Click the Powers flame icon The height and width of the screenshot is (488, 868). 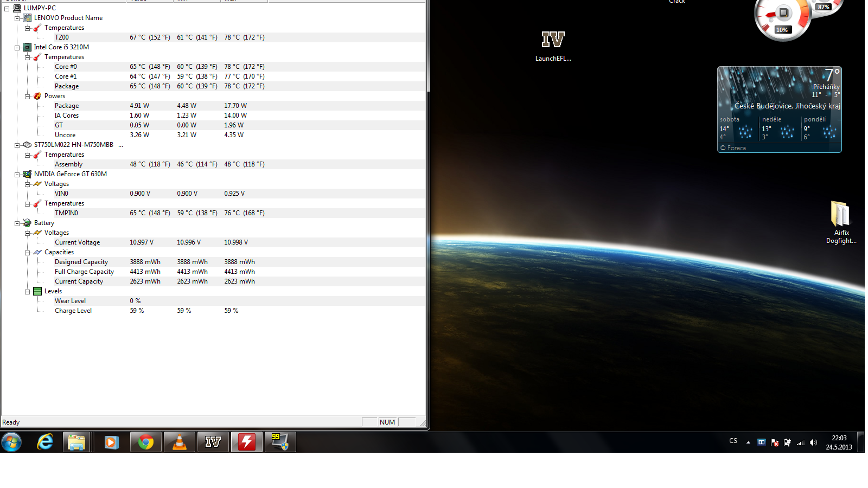37,96
